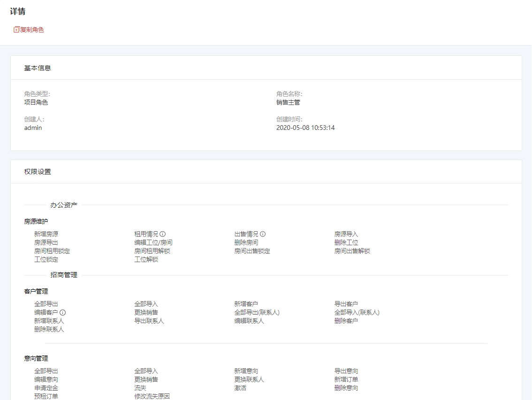Select the 新增房源 permission item

pos(46,234)
